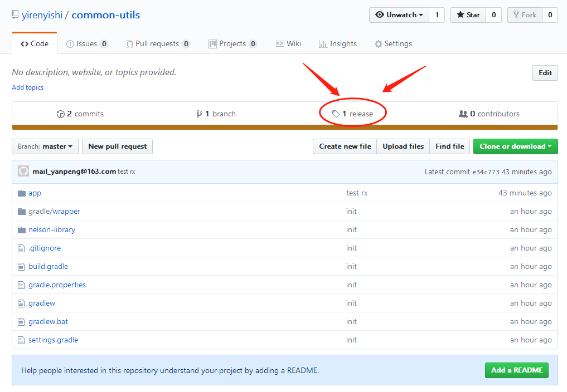Open the .gitignore file

click(45, 248)
